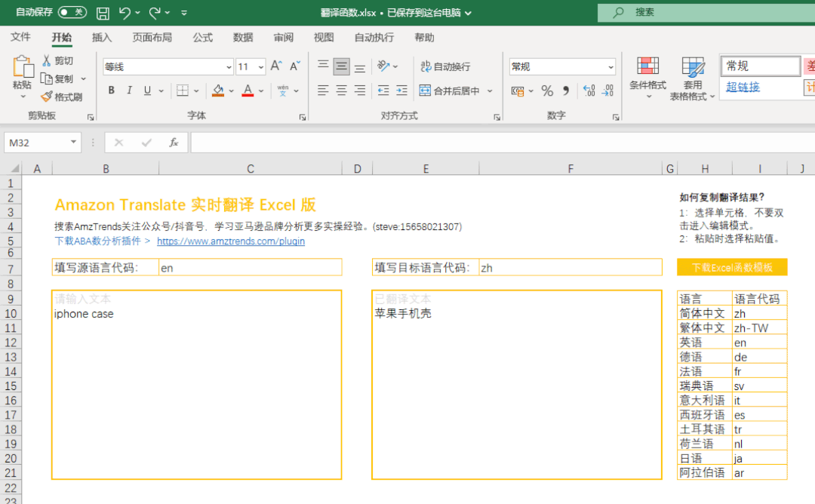Decrease indent icon
This screenshot has height=504, width=815.
[x=383, y=91]
